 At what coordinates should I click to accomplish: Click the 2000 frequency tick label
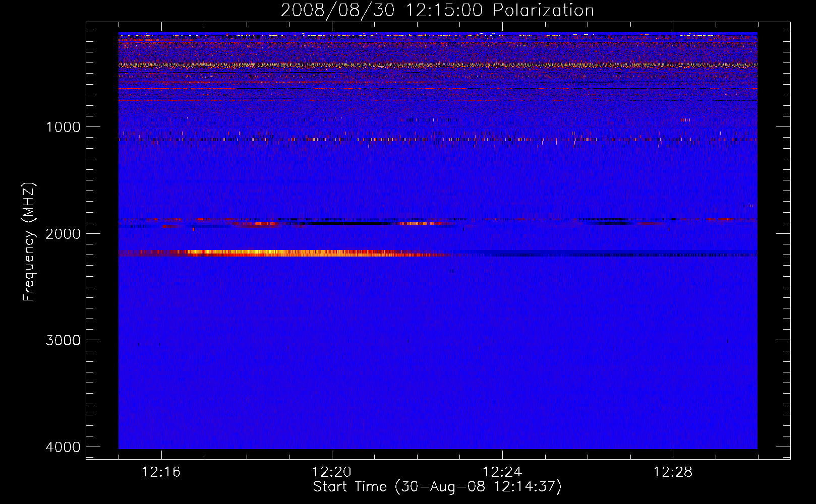(x=63, y=233)
